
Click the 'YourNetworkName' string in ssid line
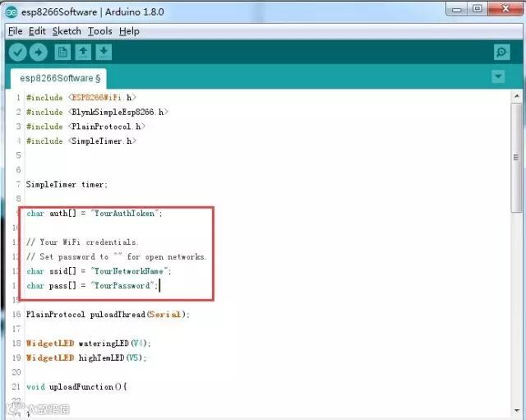pyautogui.click(x=129, y=271)
